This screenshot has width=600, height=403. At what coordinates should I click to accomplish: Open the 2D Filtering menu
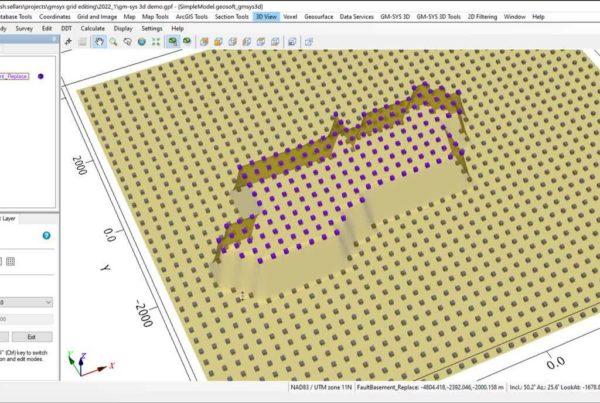tap(482, 17)
